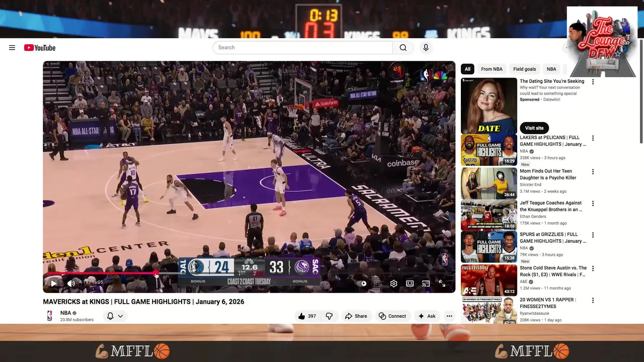Click the red playhead on the progress bar
Viewport: 644px width, 362px height.
pos(156,274)
